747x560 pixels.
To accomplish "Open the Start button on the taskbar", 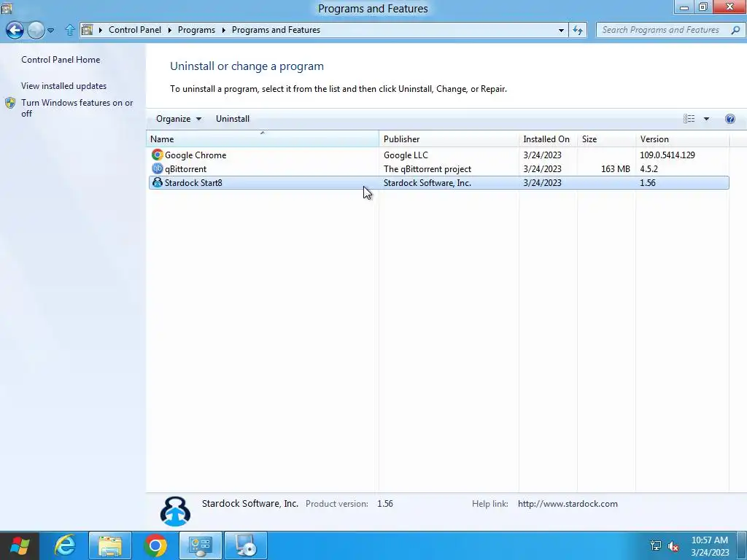I will [x=20, y=545].
